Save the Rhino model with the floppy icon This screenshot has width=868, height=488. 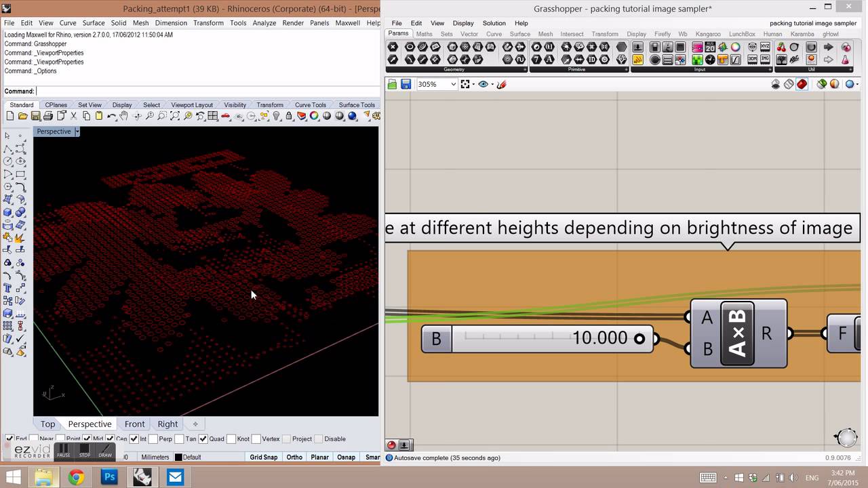[35, 116]
